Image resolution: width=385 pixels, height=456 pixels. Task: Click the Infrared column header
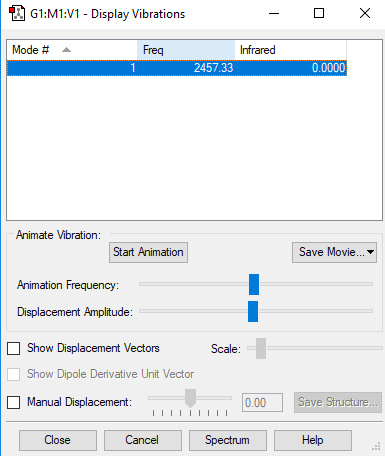[x=290, y=50]
